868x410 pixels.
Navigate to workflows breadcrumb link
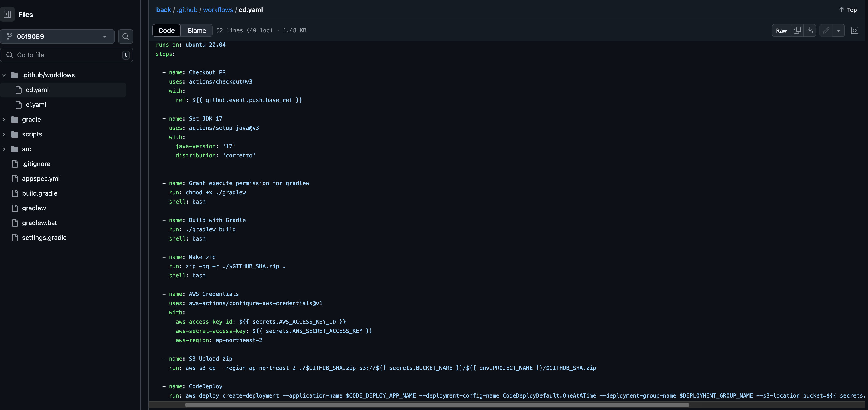218,10
